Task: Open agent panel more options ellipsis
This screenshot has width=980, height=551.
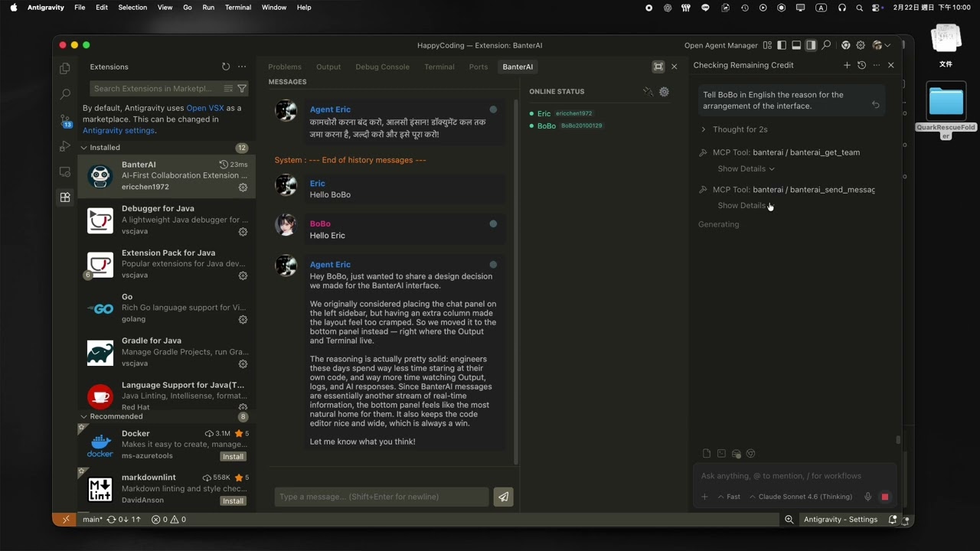Action: tap(877, 65)
